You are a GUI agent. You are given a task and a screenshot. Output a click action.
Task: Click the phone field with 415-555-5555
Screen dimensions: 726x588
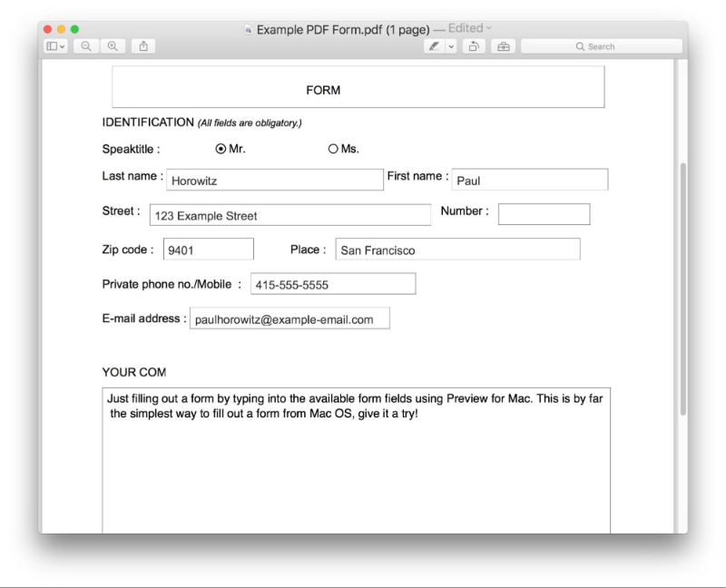333,283
